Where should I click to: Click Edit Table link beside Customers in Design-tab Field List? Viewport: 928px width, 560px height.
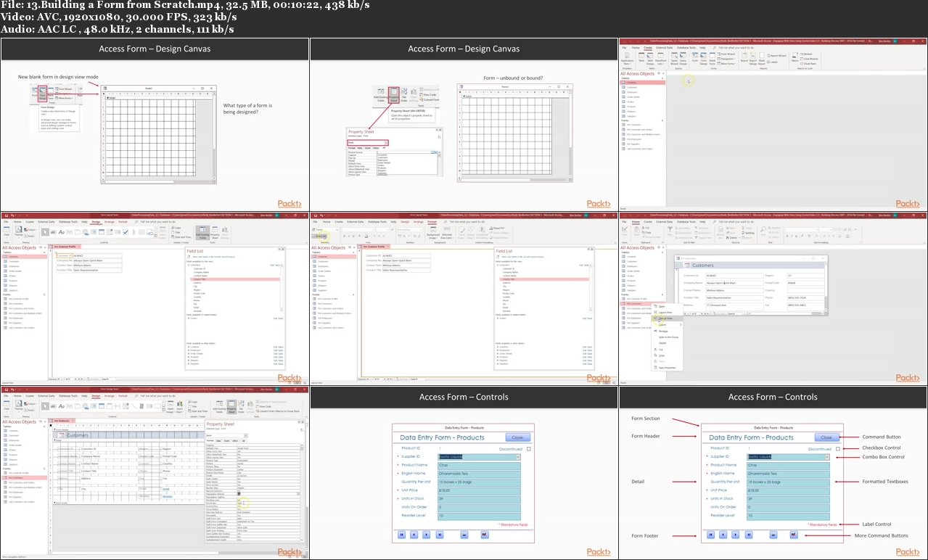click(275, 265)
